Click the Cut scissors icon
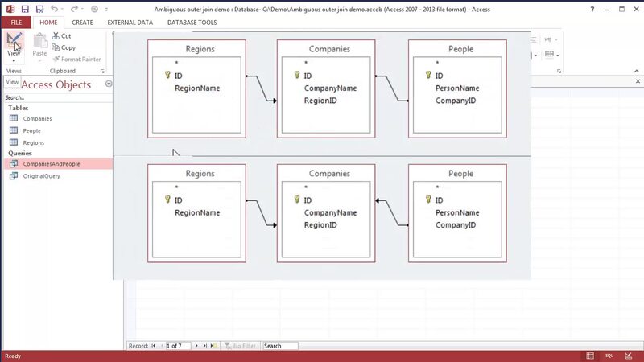This screenshot has width=644, height=362. pos(55,36)
